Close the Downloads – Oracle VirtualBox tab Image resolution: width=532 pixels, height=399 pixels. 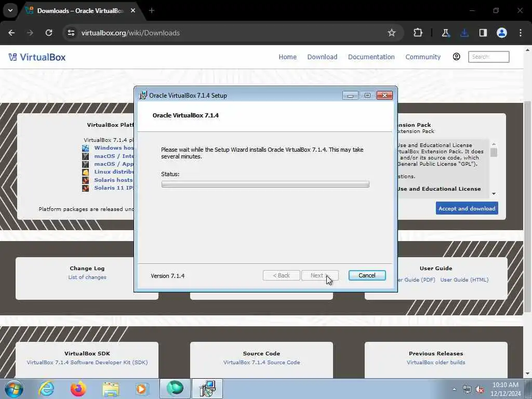[133, 10]
